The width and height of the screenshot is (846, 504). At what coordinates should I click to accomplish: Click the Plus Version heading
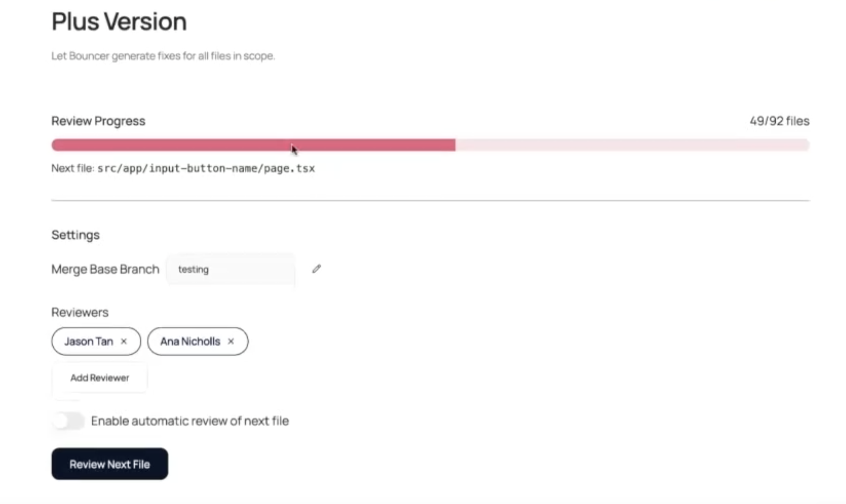tap(119, 21)
